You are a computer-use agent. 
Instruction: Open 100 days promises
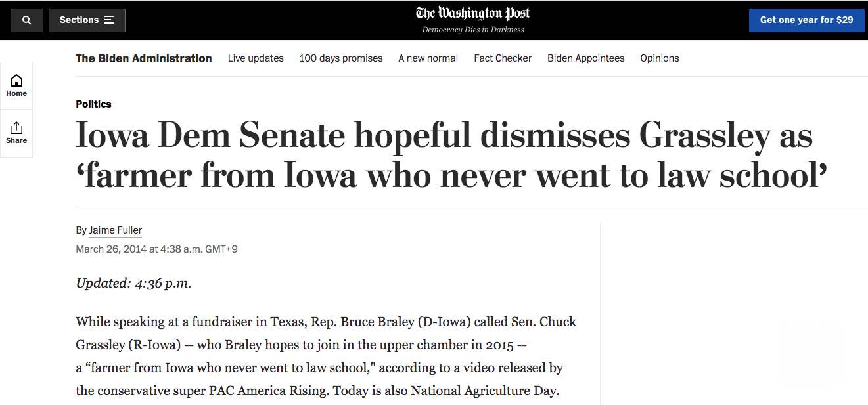341,58
